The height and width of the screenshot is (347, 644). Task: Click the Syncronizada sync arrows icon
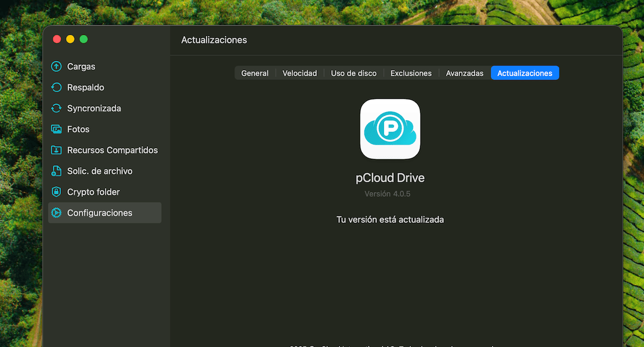point(56,109)
